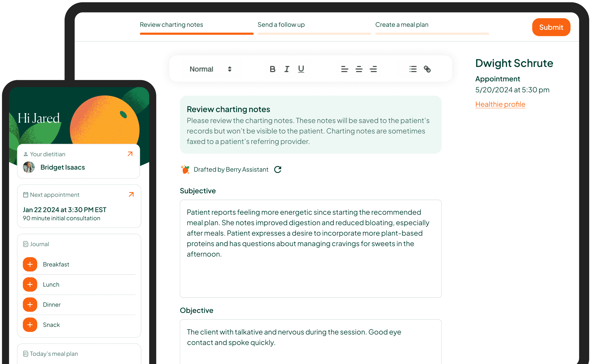Insert a hyperlink with the link icon
The width and height of the screenshot is (593, 364).
click(x=427, y=69)
